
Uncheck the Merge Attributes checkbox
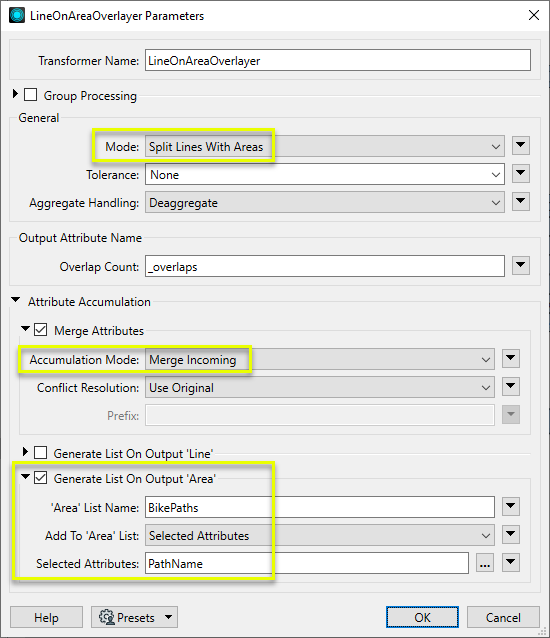pyautogui.click(x=40, y=330)
